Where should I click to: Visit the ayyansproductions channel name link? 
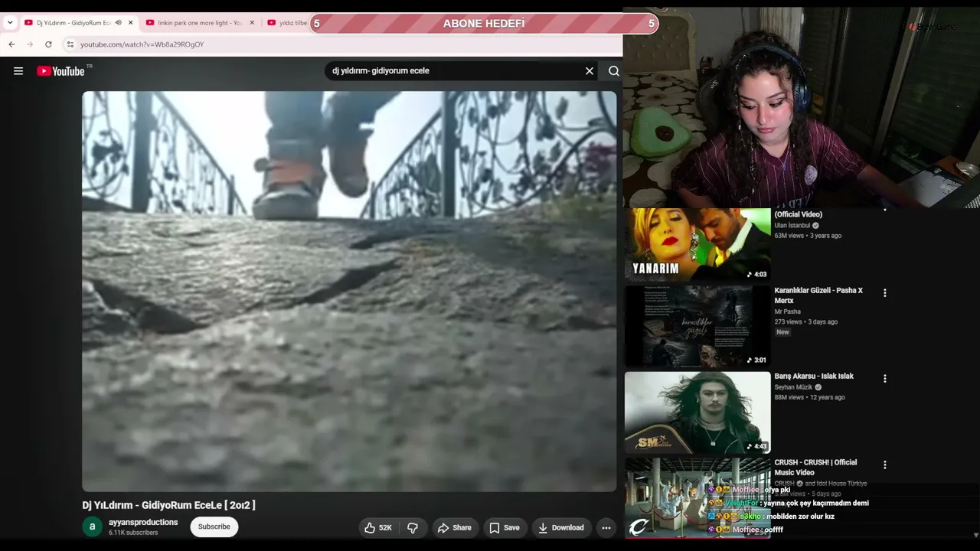coord(143,522)
